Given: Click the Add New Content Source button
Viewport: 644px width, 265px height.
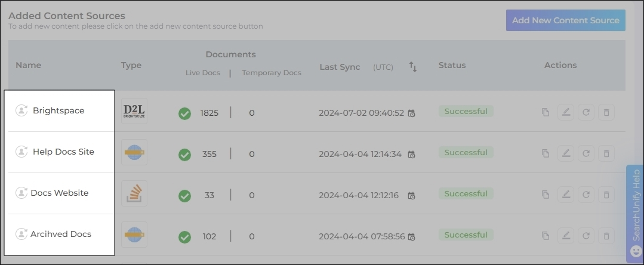Looking at the screenshot, I should (x=565, y=20).
